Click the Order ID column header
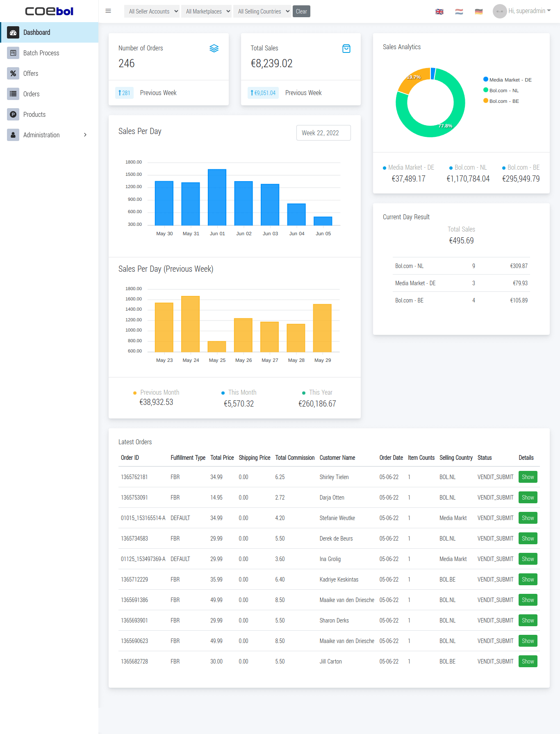 [130, 458]
